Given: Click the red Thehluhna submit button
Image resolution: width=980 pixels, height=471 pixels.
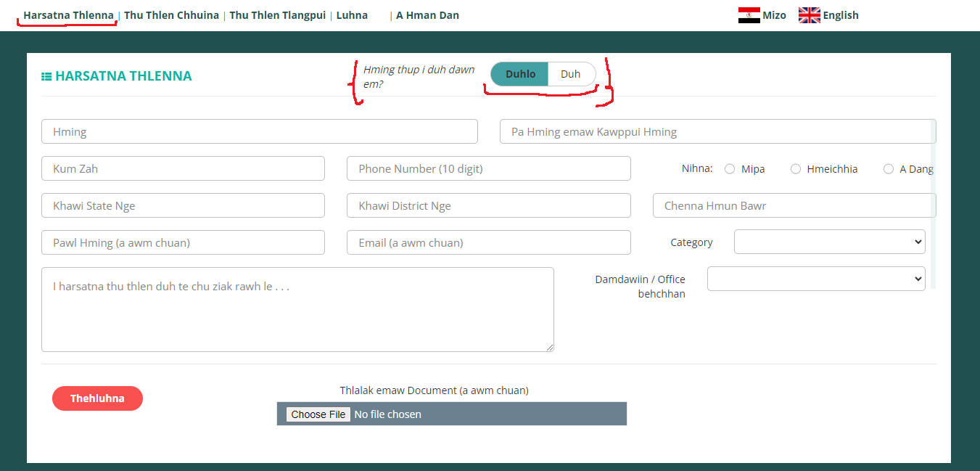Looking at the screenshot, I should [x=97, y=398].
